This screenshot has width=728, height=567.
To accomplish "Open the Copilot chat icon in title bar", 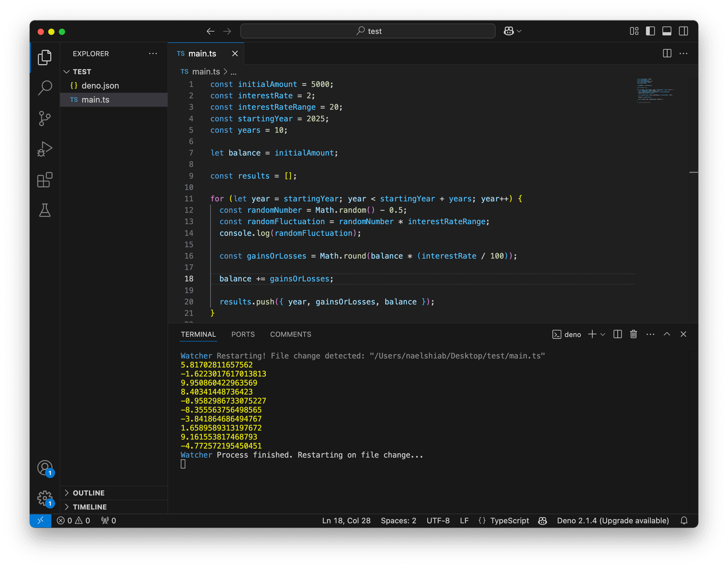I will [x=509, y=31].
